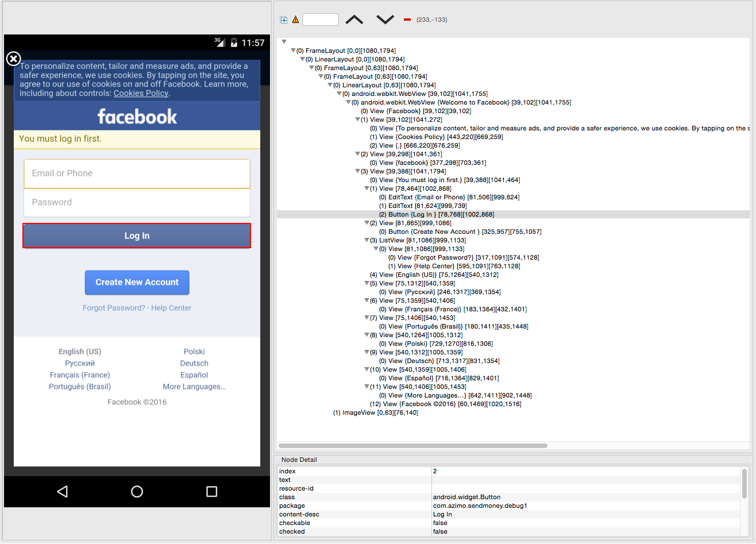The height and width of the screenshot is (544, 756).
Task: Click the resource-id row in Node Detail
Action: (509, 488)
